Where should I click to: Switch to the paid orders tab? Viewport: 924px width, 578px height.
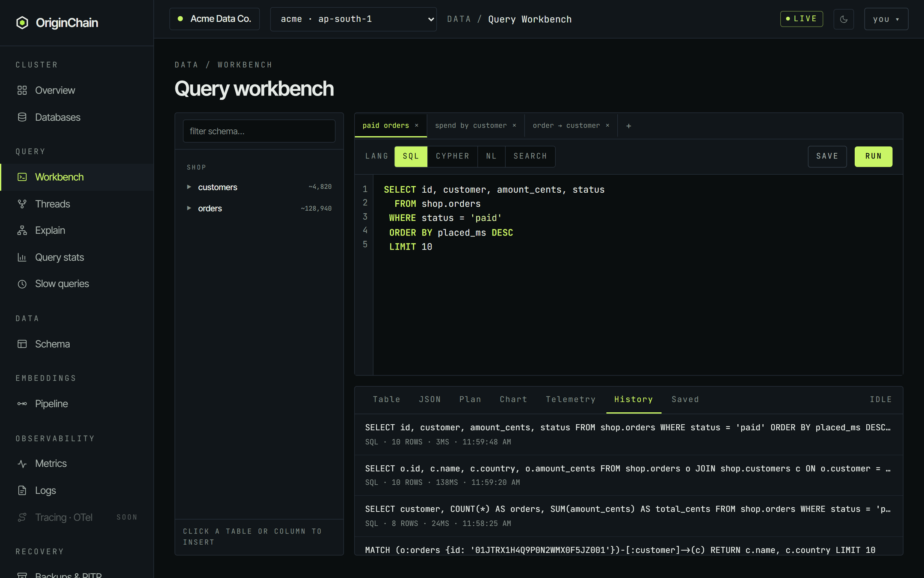385,125
